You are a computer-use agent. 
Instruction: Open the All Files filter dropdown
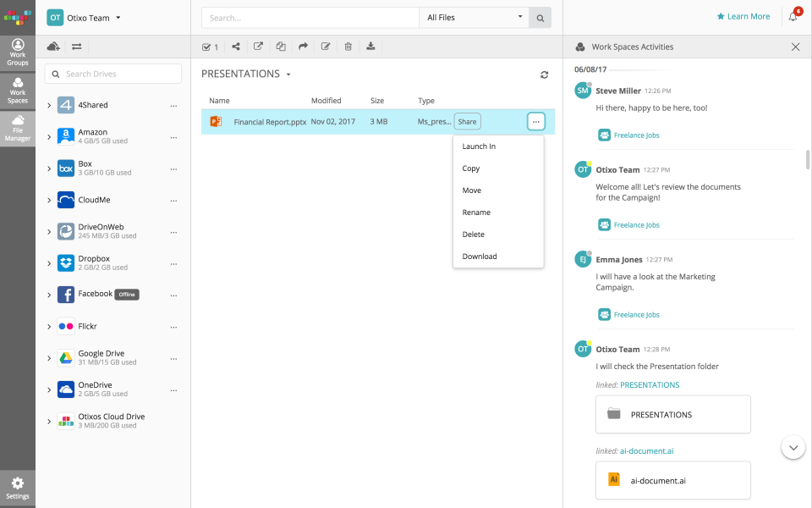click(x=474, y=17)
